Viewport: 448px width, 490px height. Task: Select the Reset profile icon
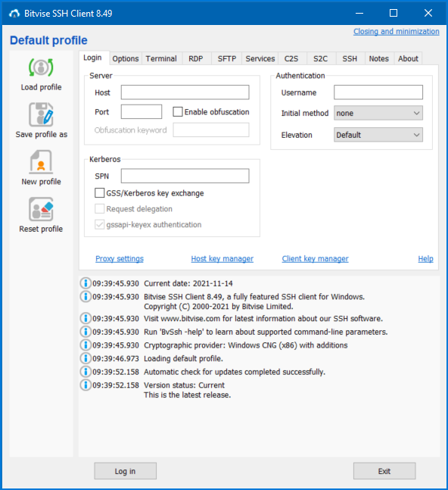point(41,209)
